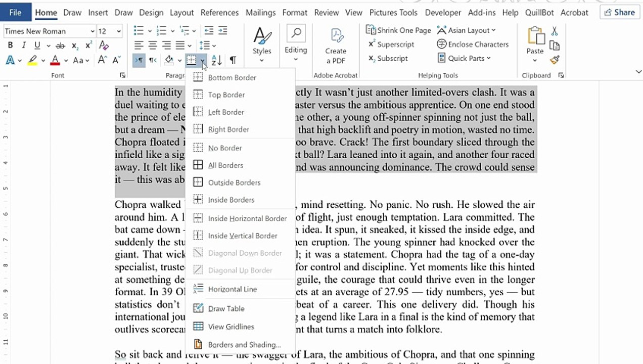Activate the Format Painter
The image size is (643, 364).
pyautogui.click(x=555, y=60)
